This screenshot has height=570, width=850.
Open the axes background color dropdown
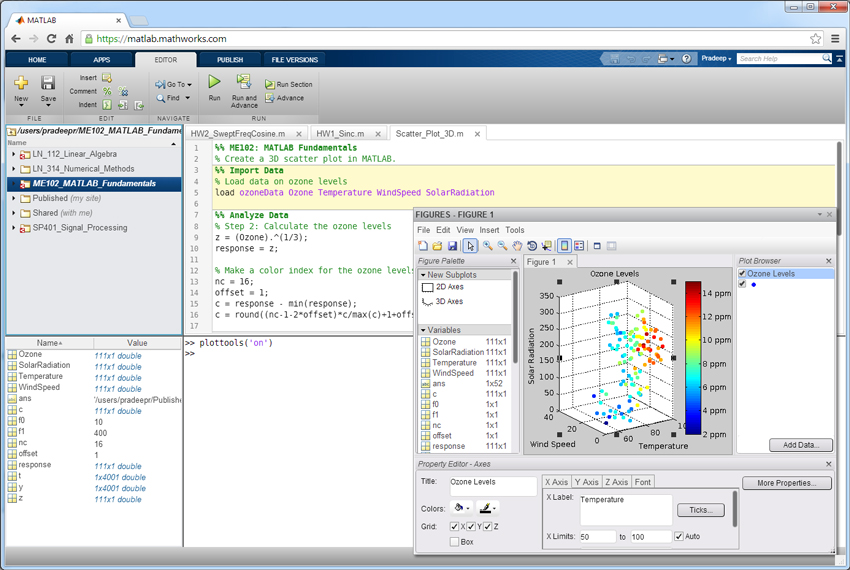(463, 509)
